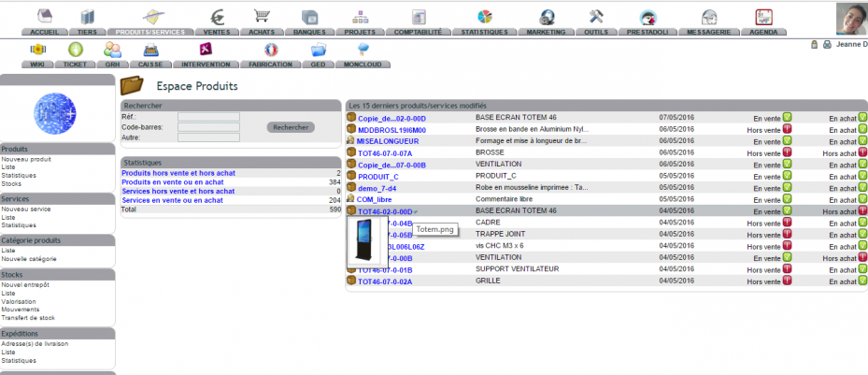Open the Ticket icon
This screenshot has height=375, width=868.
76,50
